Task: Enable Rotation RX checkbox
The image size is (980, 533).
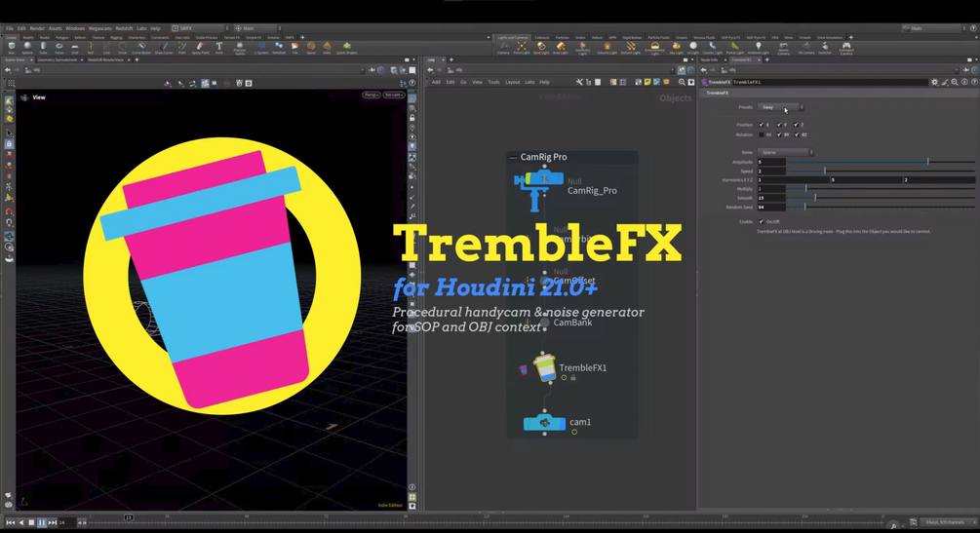Action: pyautogui.click(x=762, y=135)
